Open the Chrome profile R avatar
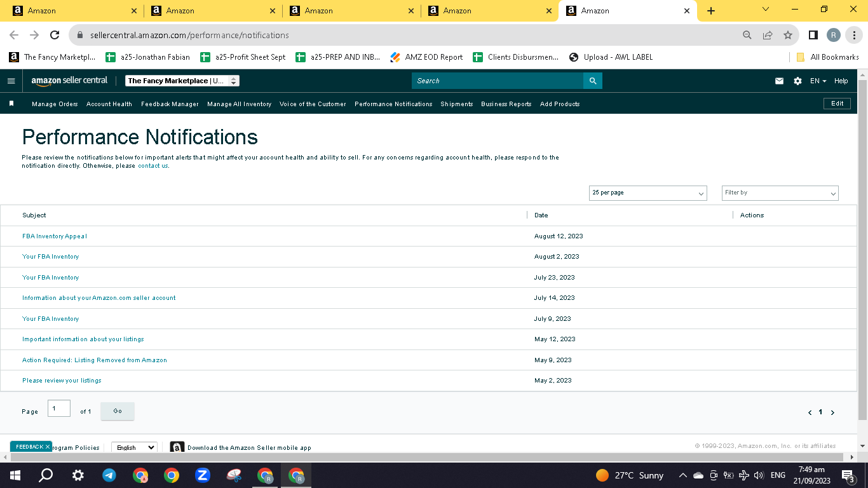868x488 pixels. (834, 35)
